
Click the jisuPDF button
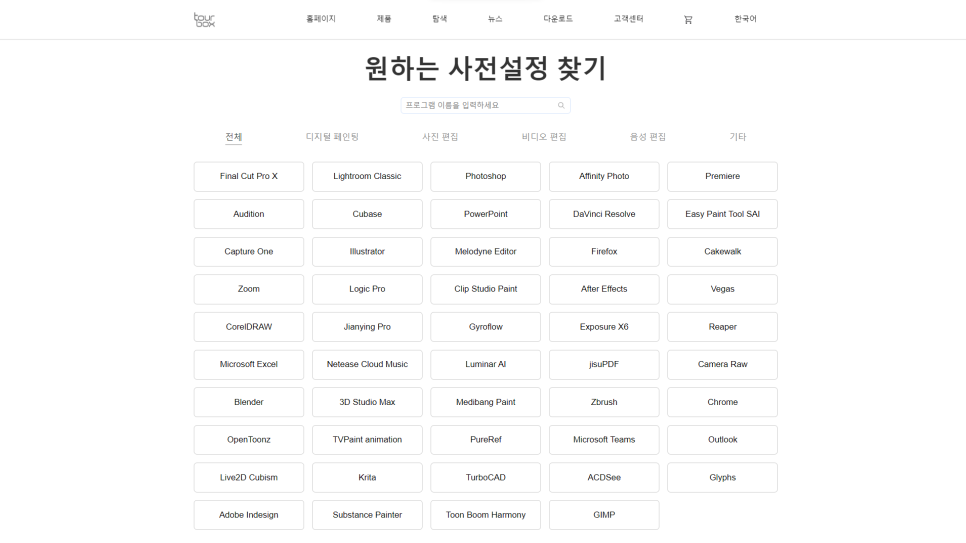pos(604,365)
